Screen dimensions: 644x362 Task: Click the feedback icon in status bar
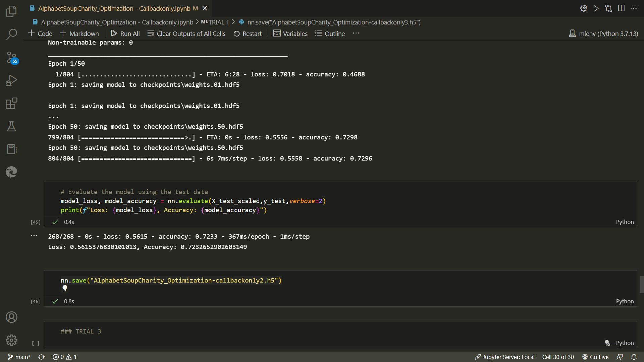tap(620, 357)
